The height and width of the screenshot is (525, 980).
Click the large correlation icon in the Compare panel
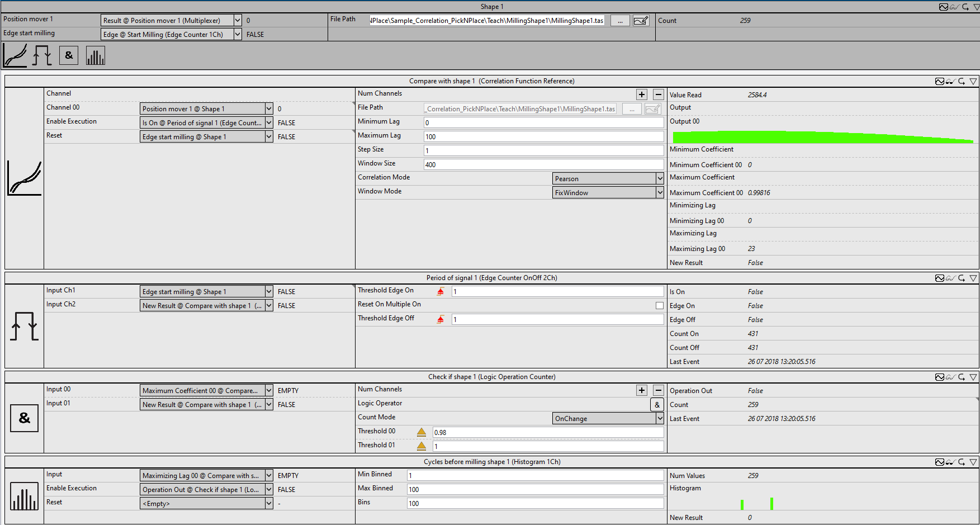(24, 178)
